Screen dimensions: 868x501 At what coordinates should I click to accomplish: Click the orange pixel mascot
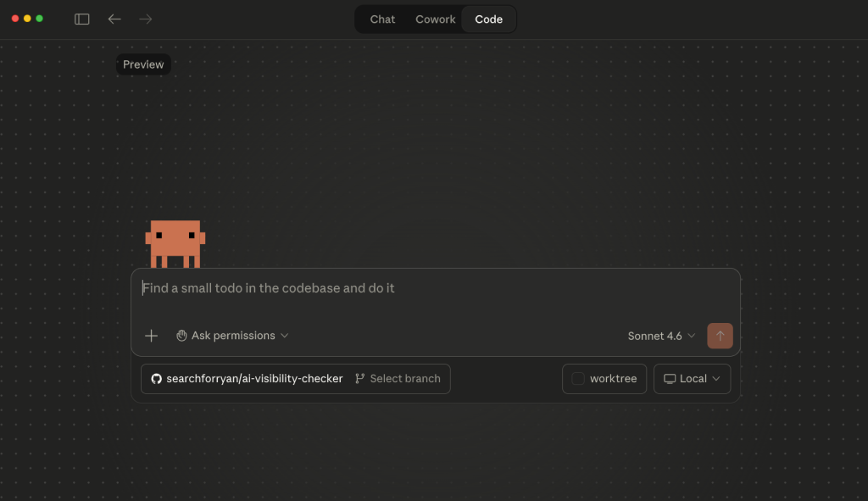coord(175,244)
